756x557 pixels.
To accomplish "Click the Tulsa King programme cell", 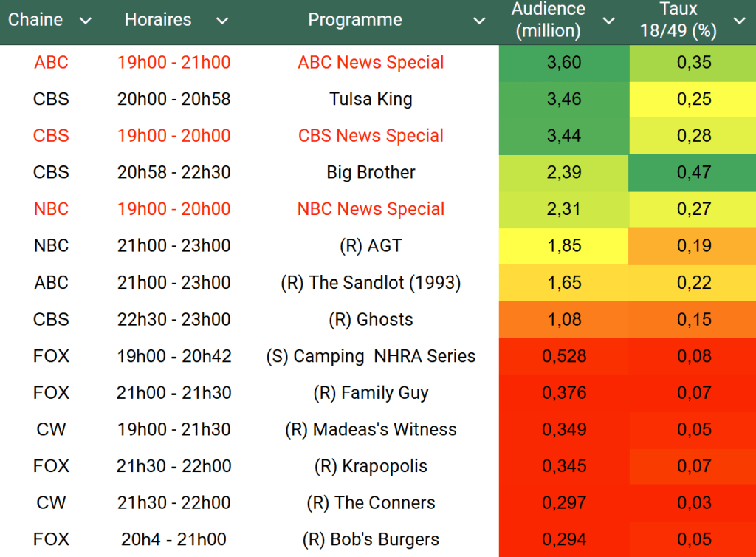I will (371, 99).
